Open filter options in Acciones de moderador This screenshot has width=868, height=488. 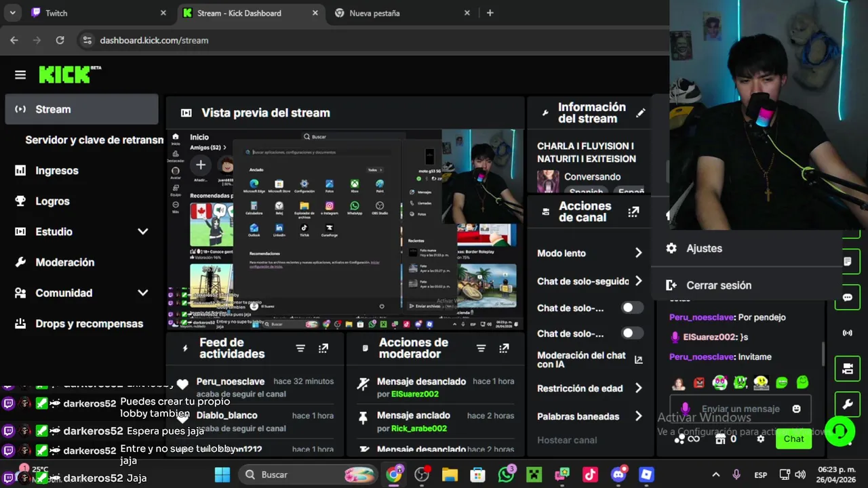481,348
